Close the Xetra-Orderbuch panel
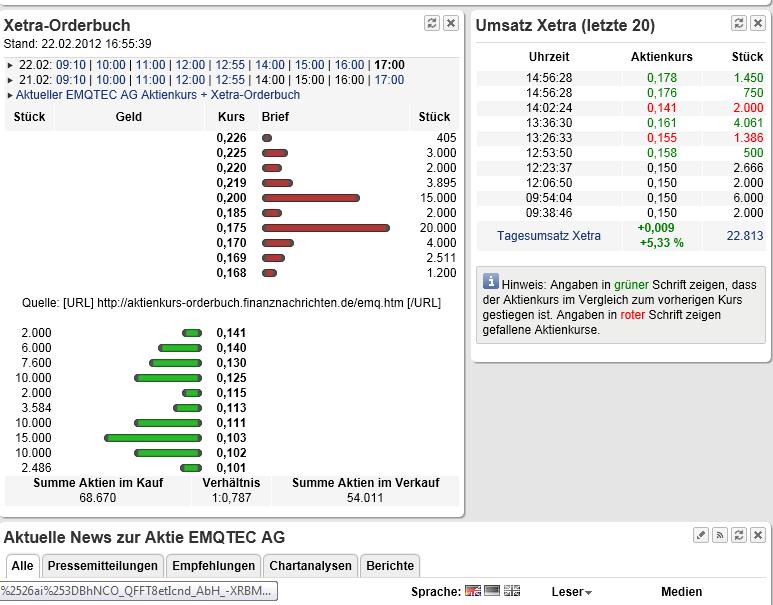The width and height of the screenshot is (773, 605). pos(451,23)
